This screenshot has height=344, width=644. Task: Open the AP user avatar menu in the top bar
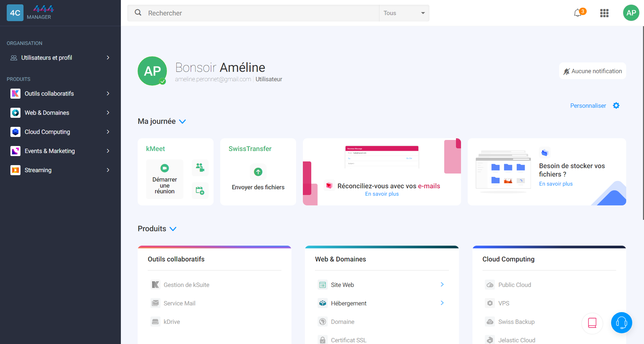click(631, 13)
